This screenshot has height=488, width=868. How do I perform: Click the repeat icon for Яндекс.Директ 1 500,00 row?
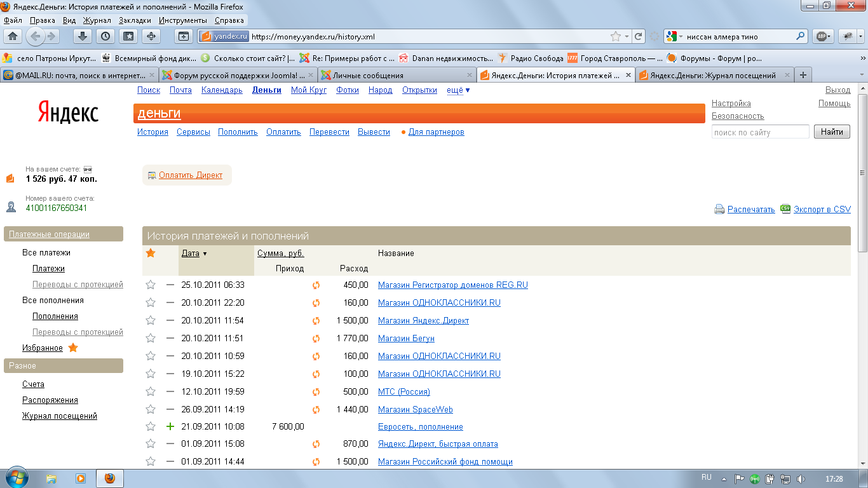point(316,321)
